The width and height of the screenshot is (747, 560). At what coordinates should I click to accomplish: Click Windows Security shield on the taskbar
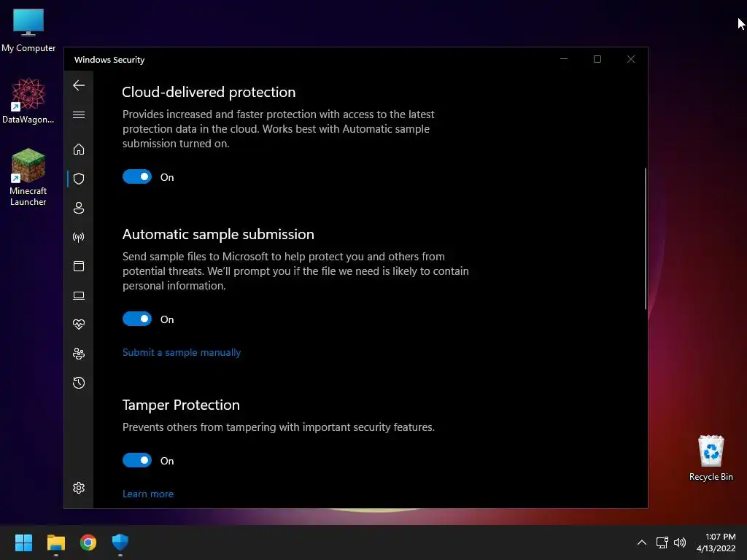point(120,542)
